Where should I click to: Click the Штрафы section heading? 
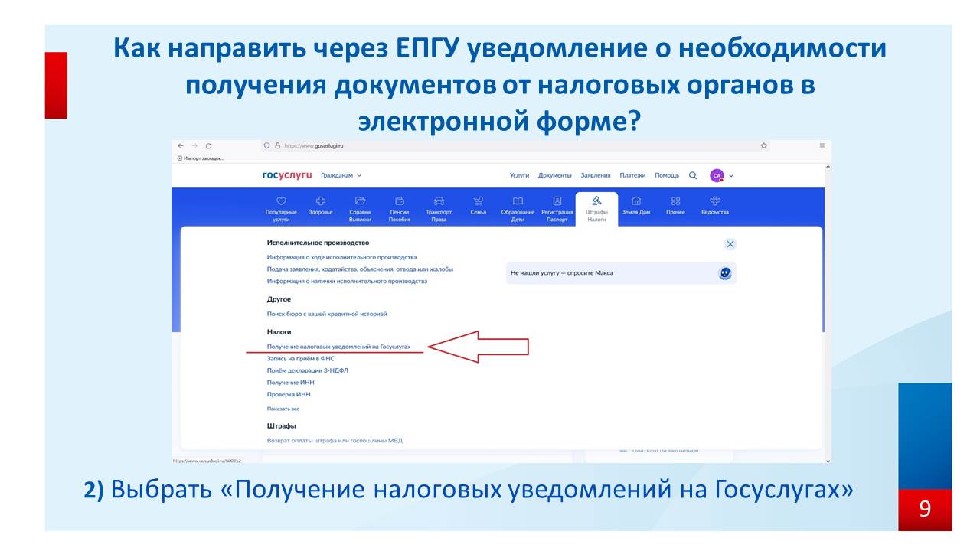282,425
